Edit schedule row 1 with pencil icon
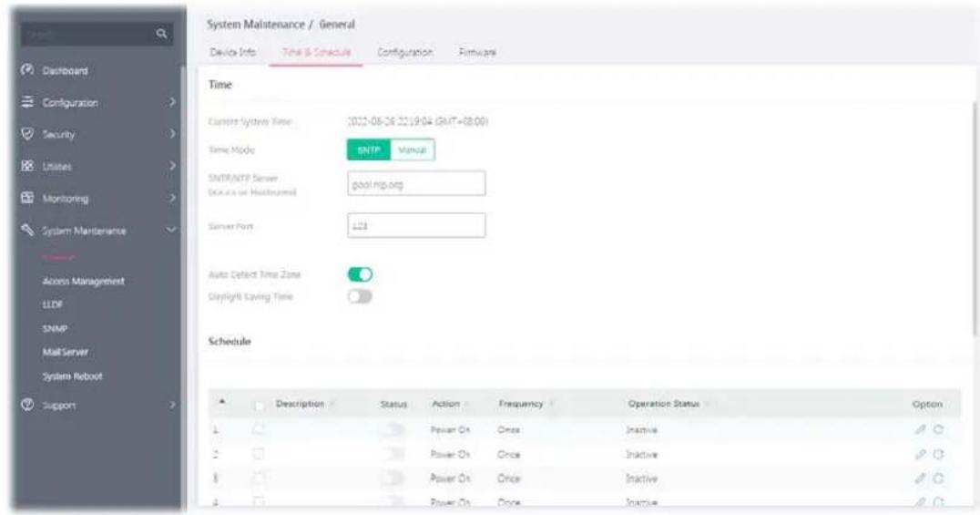Image resolution: width=980 pixels, height=515 pixels. tap(920, 429)
